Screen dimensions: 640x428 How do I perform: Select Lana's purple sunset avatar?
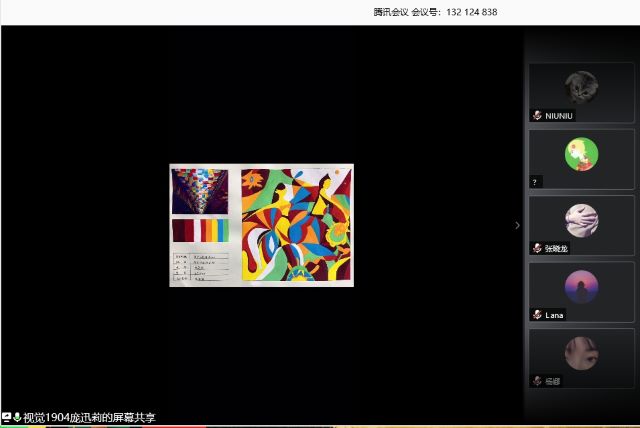tap(581, 287)
